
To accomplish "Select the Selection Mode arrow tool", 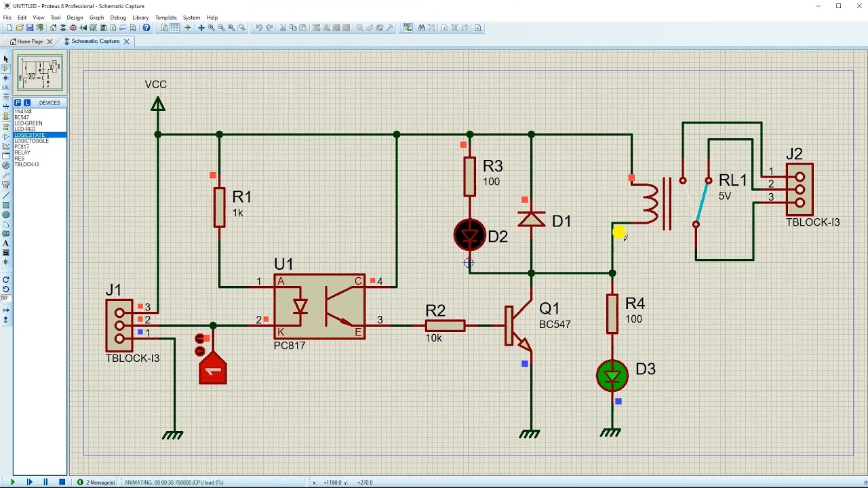I will click(x=6, y=59).
